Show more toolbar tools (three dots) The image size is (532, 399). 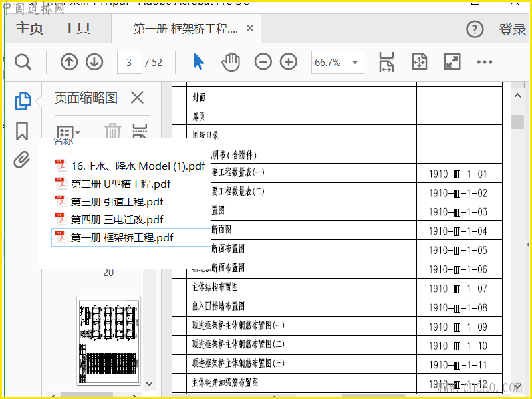coord(485,62)
